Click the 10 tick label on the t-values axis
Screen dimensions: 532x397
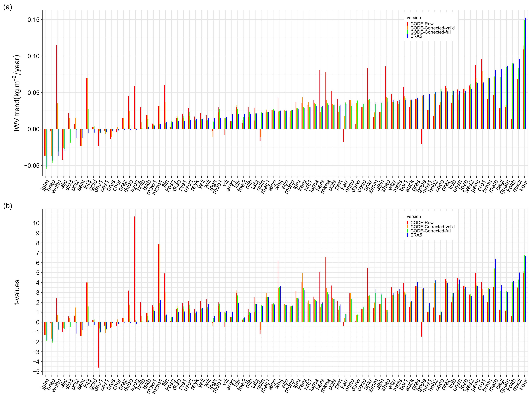pos(36,223)
